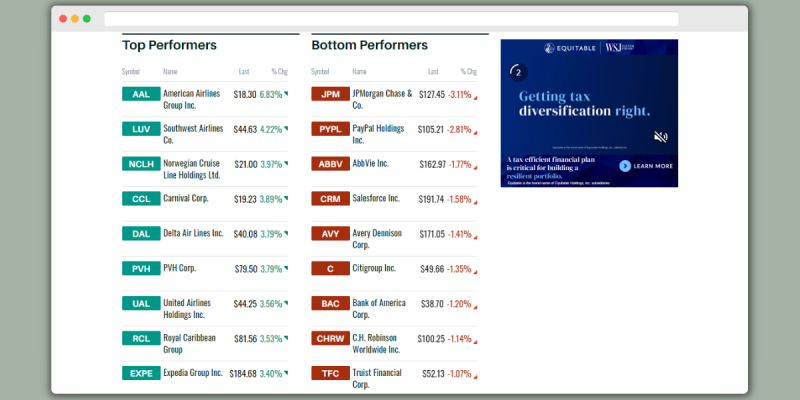
Task: Click the Equitable logo in the ad
Action: coord(570,48)
